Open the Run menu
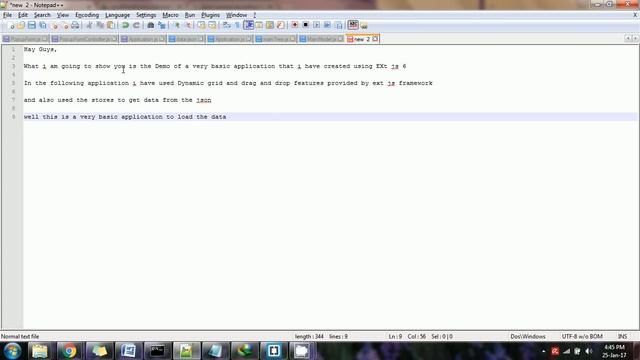 click(190, 15)
